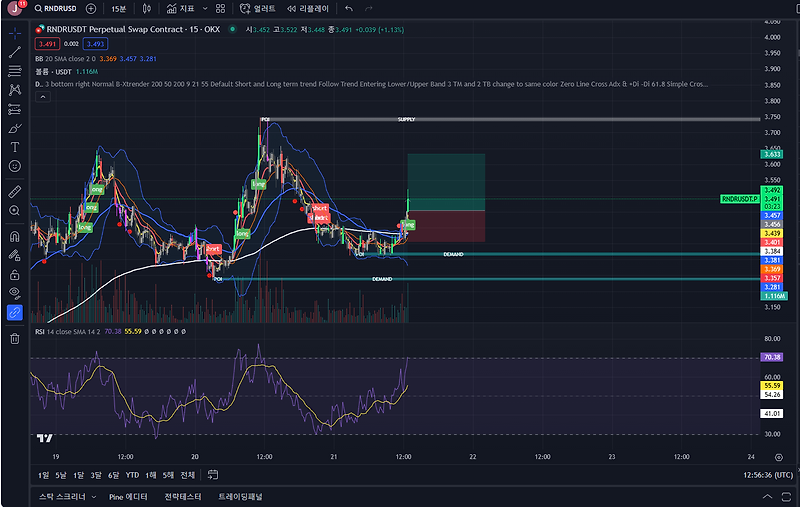Toggle stay in drawing mode
800x507 pixels.
click(15, 255)
